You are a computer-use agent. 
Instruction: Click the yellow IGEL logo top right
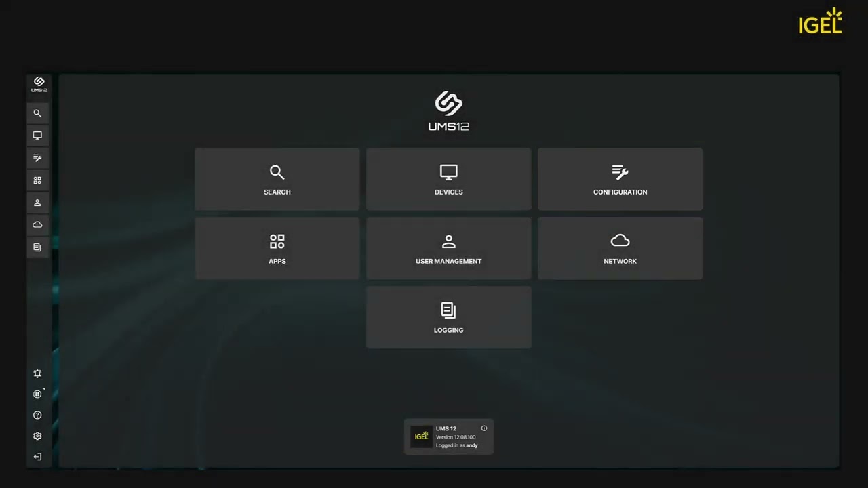tap(820, 21)
